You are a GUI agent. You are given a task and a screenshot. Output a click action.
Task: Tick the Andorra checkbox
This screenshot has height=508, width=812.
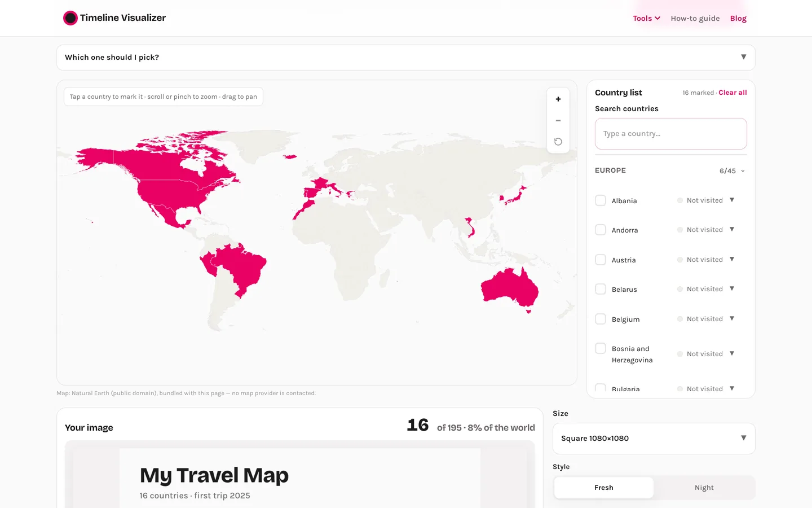pos(601,230)
